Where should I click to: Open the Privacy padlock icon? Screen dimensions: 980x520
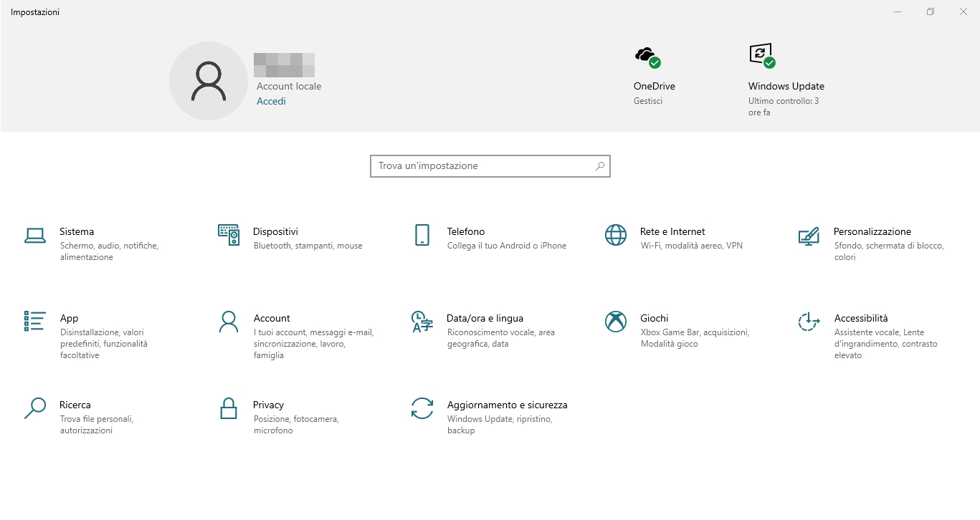click(x=229, y=408)
